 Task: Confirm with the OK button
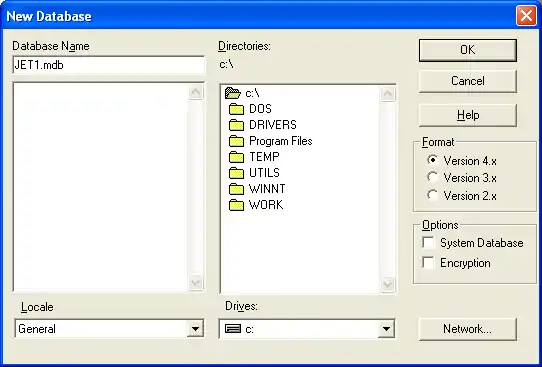(468, 50)
